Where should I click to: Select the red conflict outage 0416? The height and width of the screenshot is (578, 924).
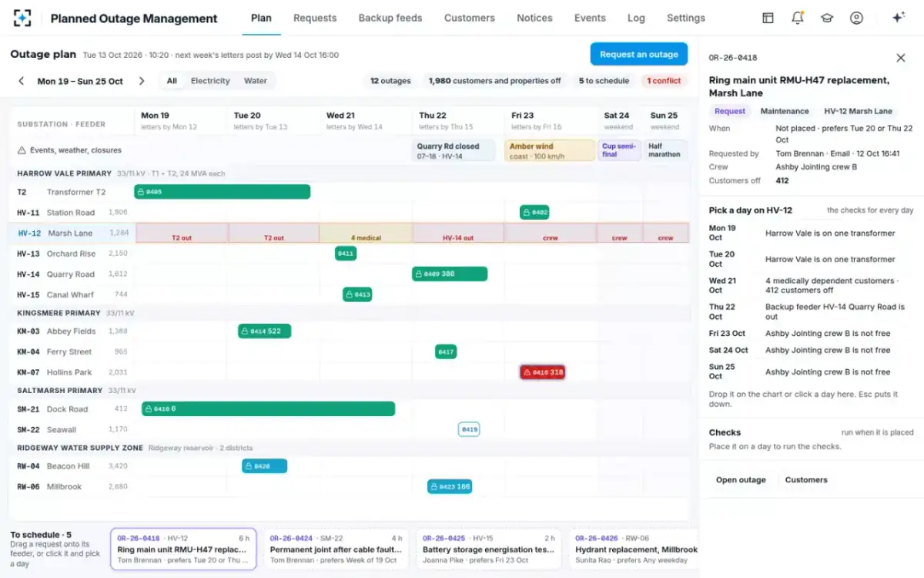543,372
